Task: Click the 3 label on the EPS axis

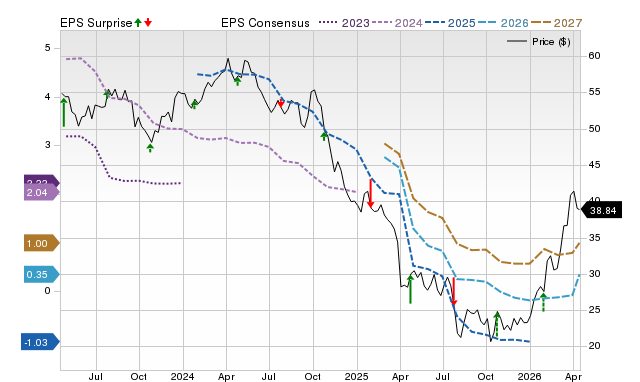Action: [x=48, y=145]
